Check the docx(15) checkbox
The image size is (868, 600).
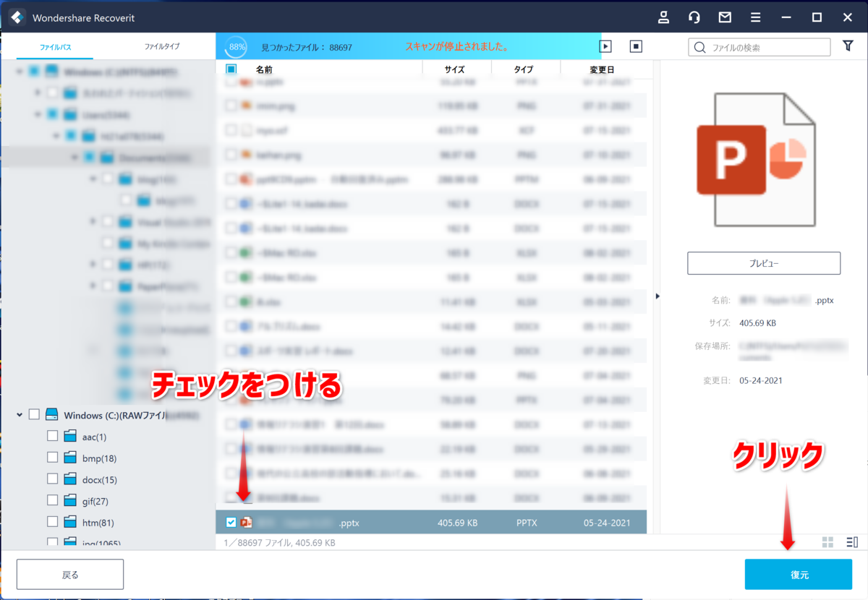[52, 479]
